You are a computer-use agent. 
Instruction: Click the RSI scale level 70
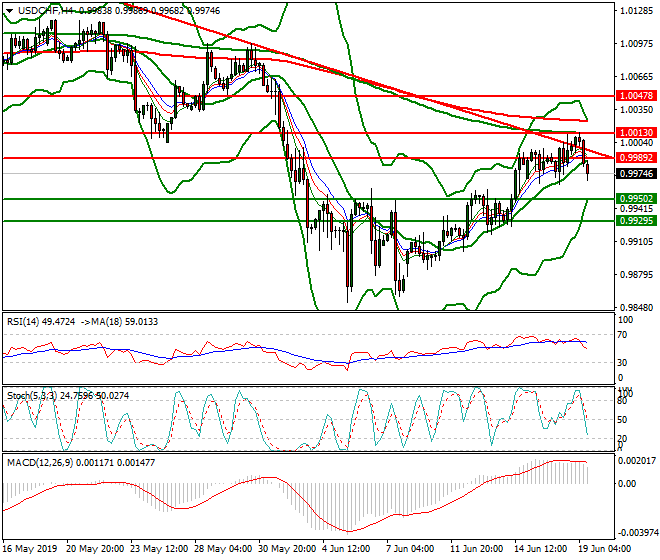coord(623,335)
